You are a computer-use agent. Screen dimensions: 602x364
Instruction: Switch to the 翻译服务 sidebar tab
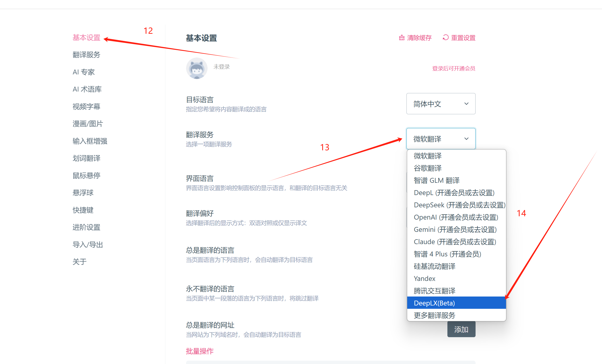coord(86,55)
